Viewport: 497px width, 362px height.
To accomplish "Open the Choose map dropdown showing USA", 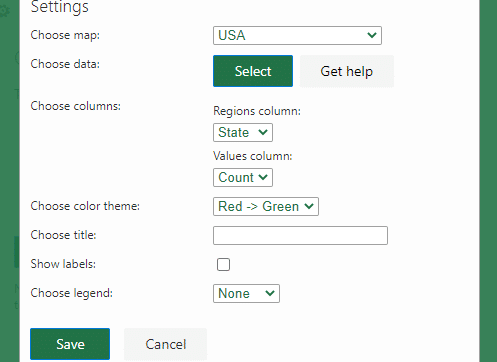I will point(297,35).
